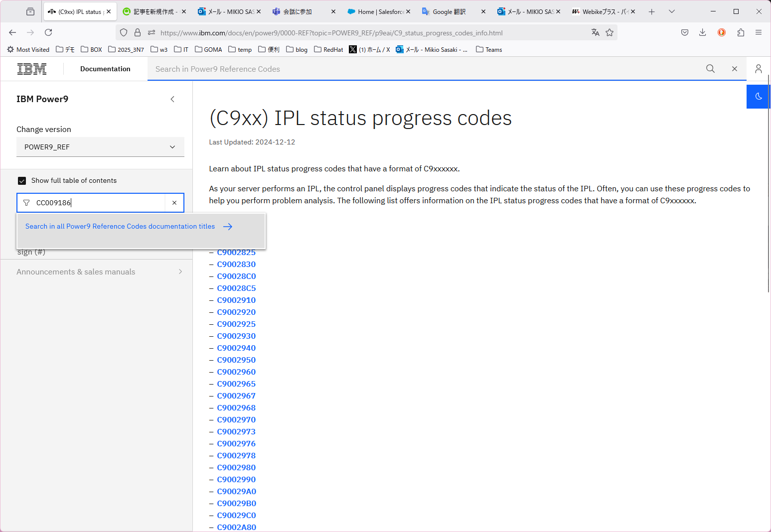
Task: Uncheck Show full table of contents
Action: pos(22,181)
